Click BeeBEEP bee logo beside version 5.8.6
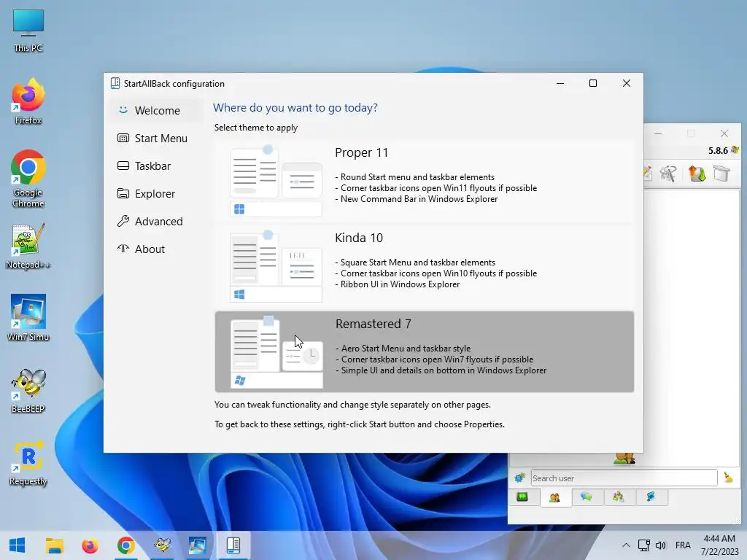This screenshot has width=747, height=560. [x=735, y=150]
